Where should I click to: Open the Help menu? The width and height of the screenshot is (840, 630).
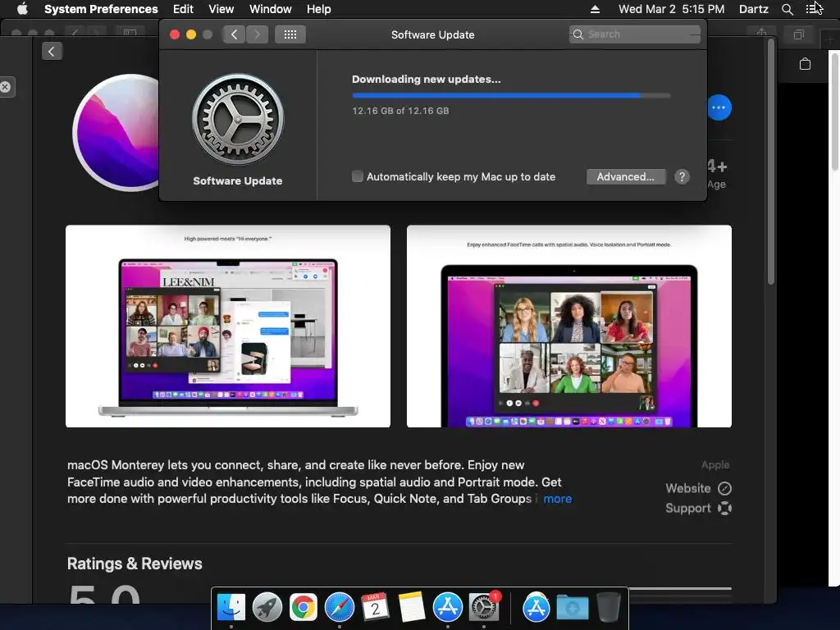[x=318, y=9]
